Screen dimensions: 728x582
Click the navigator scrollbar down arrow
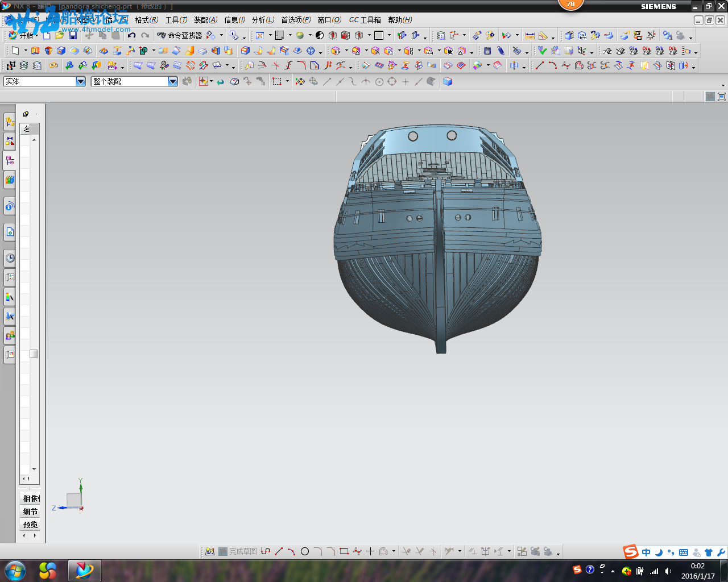[34, 469]
